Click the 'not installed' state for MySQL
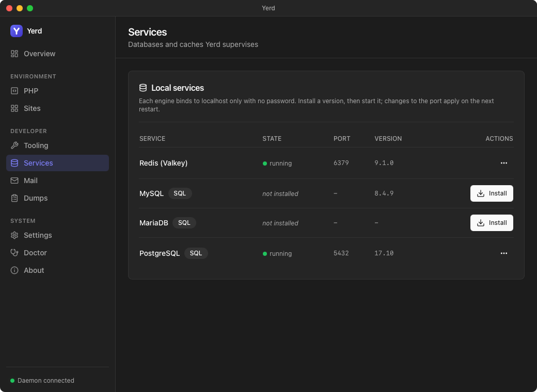Viewport: 537px width, 392px height. (x=280, y=194)
